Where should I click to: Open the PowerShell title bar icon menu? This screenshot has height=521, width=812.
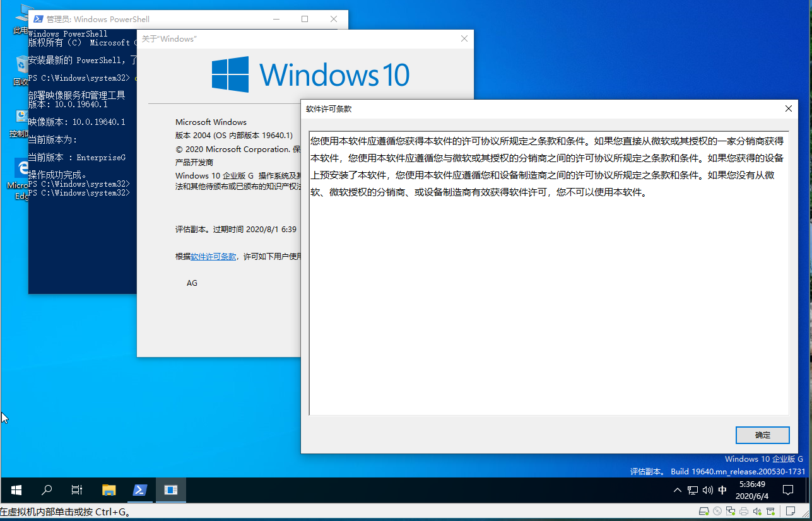[37, 19]
